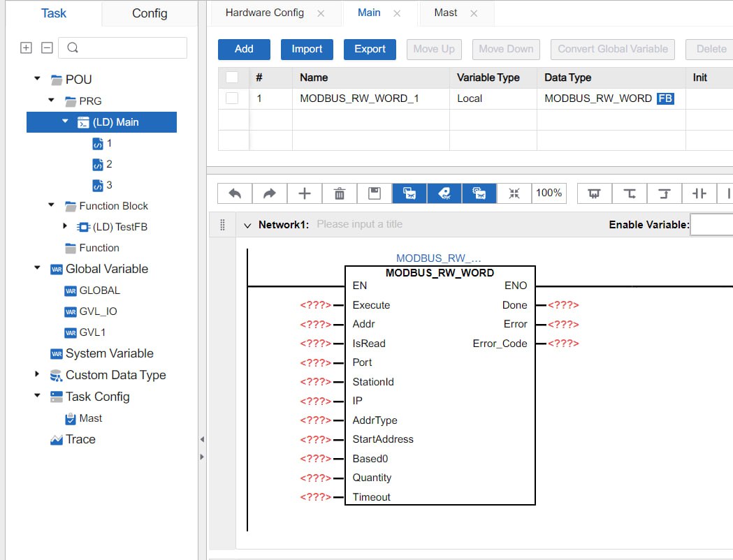Redo the last ladder edit
Image resolution: width=733 pixels, height=560 pixels.
pyautogui.click(x=270, y=193)
